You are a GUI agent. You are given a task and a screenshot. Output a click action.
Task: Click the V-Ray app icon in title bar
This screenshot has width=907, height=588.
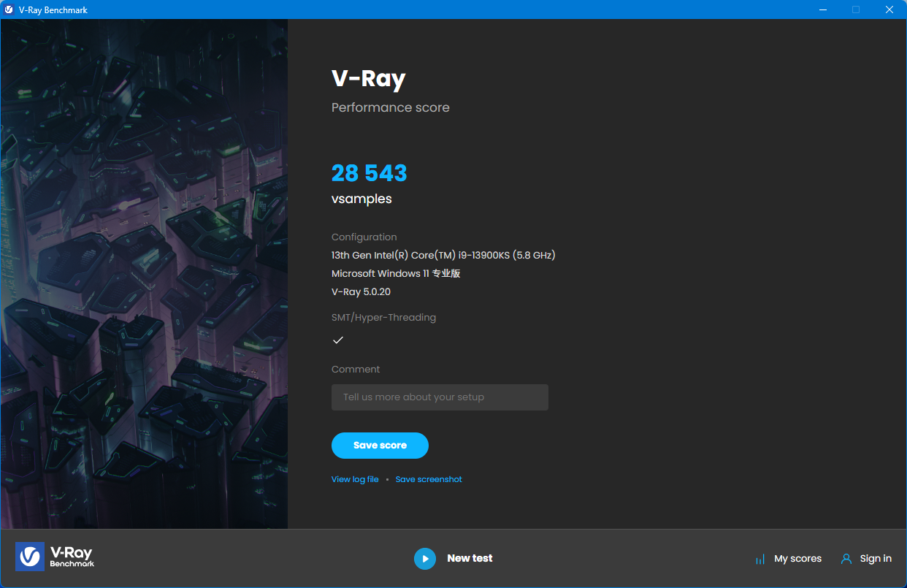pos(9,9)
